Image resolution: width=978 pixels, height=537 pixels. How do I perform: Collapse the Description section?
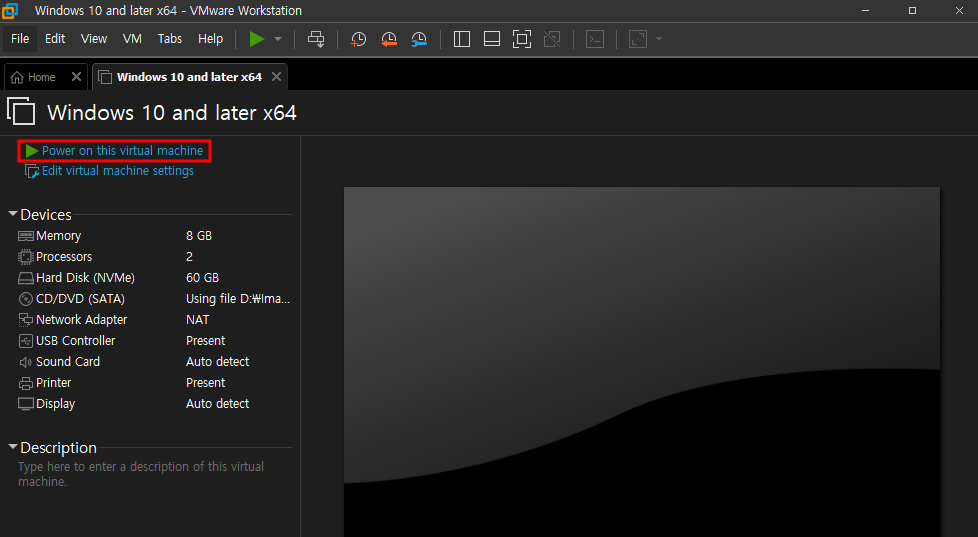12,447
